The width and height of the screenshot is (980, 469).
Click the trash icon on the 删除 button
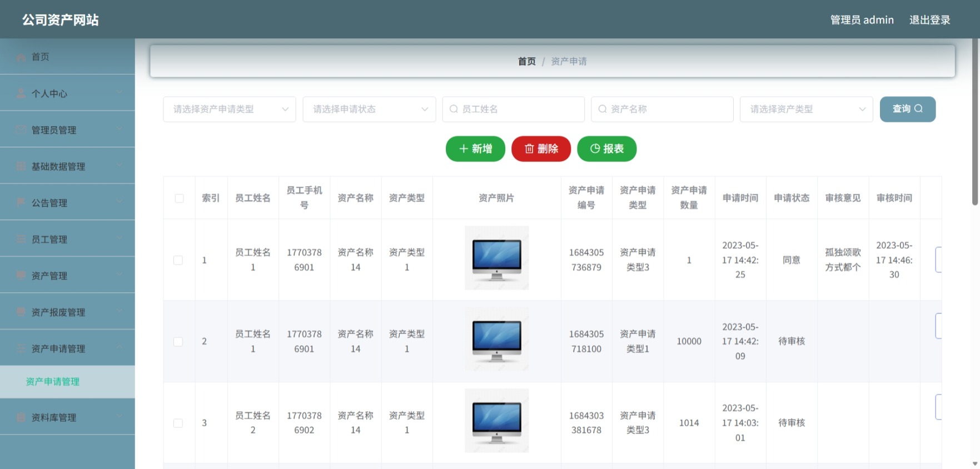(x=529, y=148)
